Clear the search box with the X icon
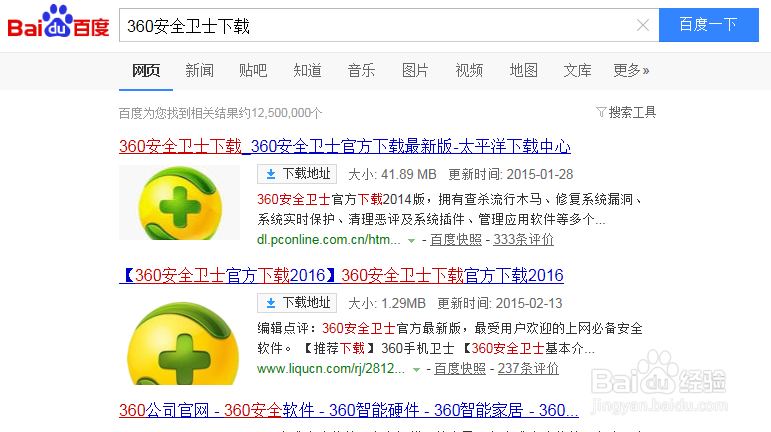This screenshot has width=771, height=432. 643,25
